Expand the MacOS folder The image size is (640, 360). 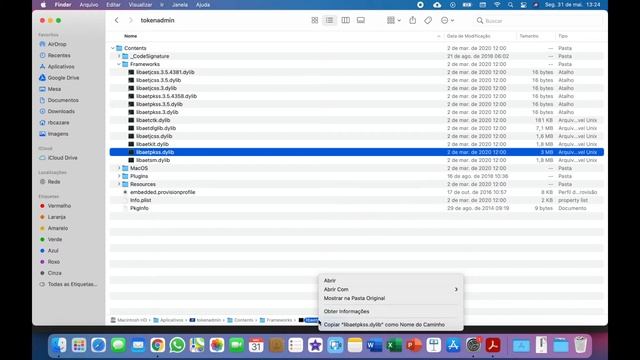point(119,168)
